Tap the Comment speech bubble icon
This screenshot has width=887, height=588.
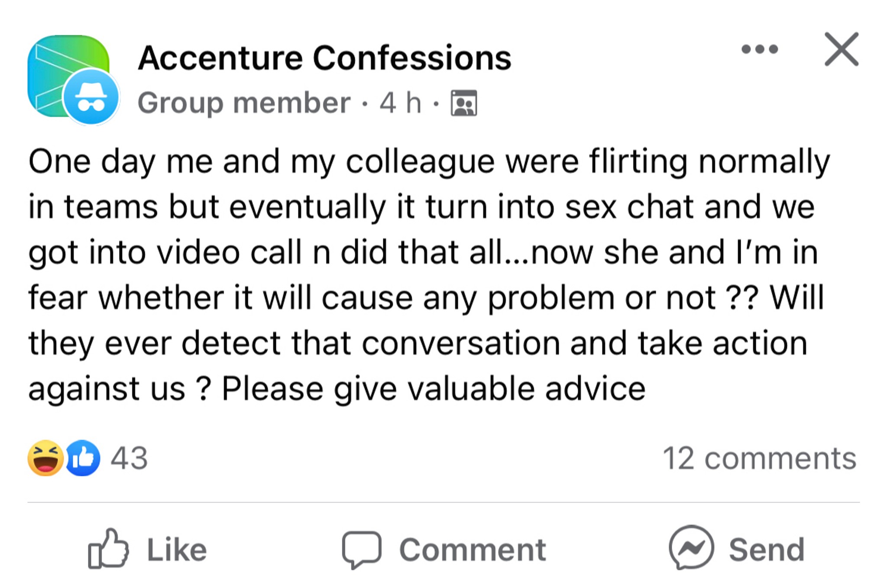(362, 549)
